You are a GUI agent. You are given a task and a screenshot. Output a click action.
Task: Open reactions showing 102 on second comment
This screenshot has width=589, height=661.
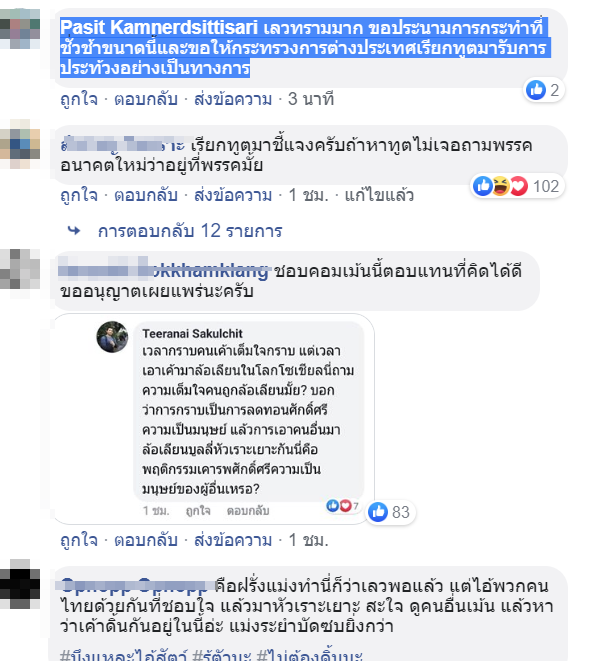(x=517, y=186)
